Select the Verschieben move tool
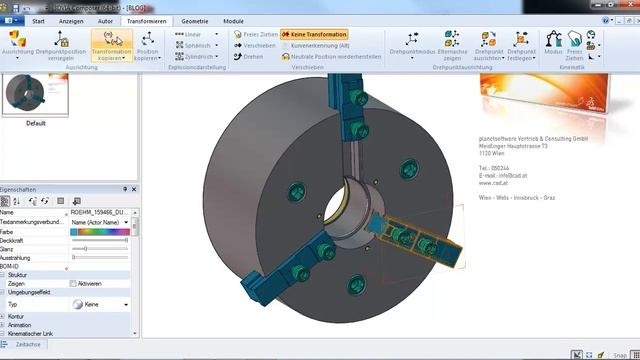The width and height of the screenshot is (640, 360). pos(255,46)
